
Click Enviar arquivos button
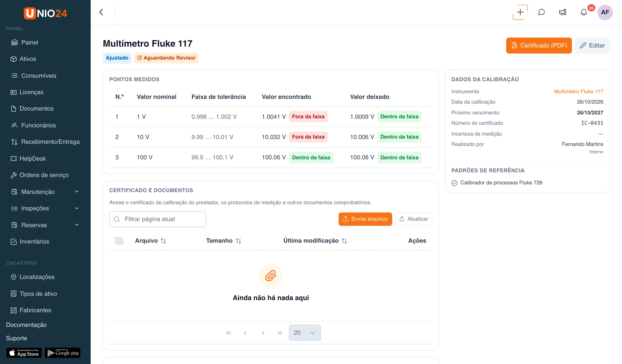click(x=365, y=219)
